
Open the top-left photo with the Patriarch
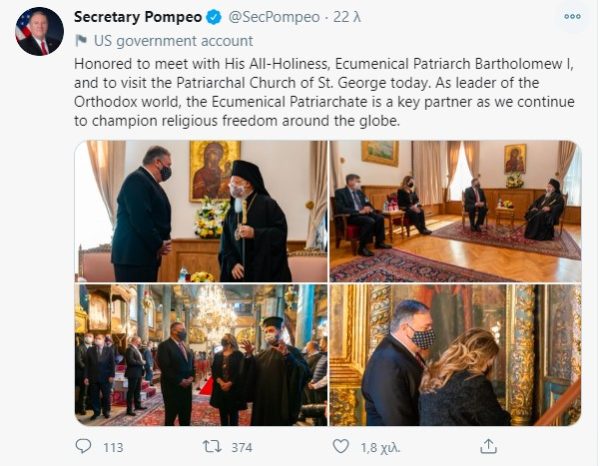click(200, 211)
